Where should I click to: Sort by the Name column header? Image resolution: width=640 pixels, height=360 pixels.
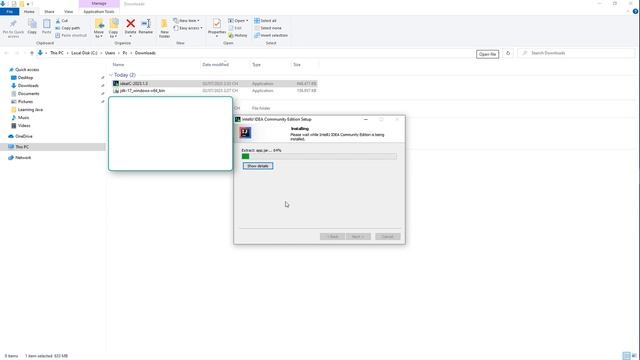click(x=118, y=64)
